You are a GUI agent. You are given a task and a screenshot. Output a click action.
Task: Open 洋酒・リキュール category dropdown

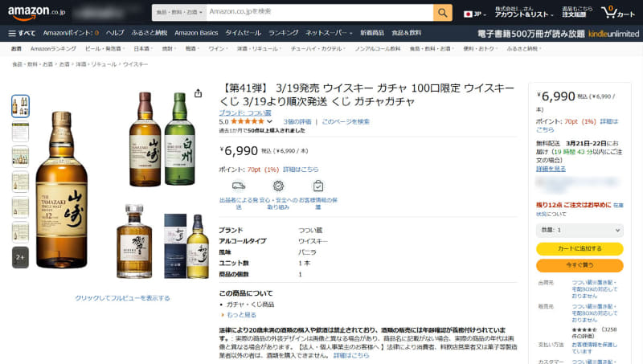point(259,49)
